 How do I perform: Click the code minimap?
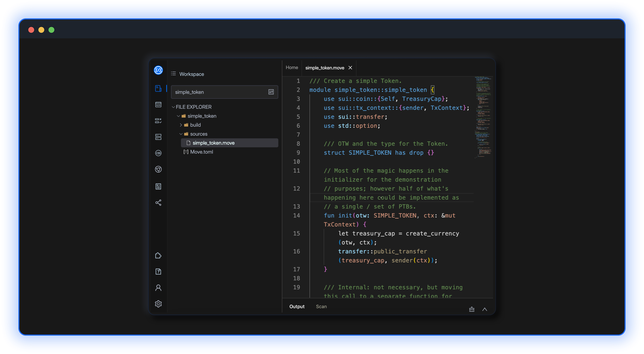[483, 117]
